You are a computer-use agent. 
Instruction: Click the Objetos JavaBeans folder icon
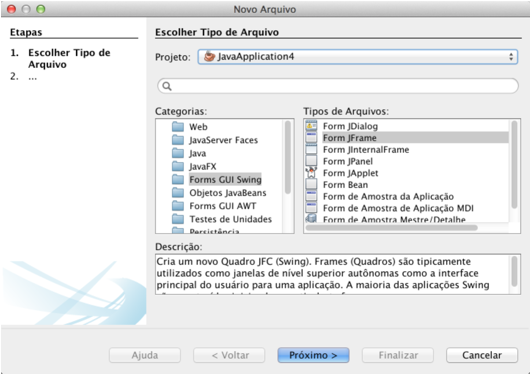pyautogui.click(x=178, y=193)
